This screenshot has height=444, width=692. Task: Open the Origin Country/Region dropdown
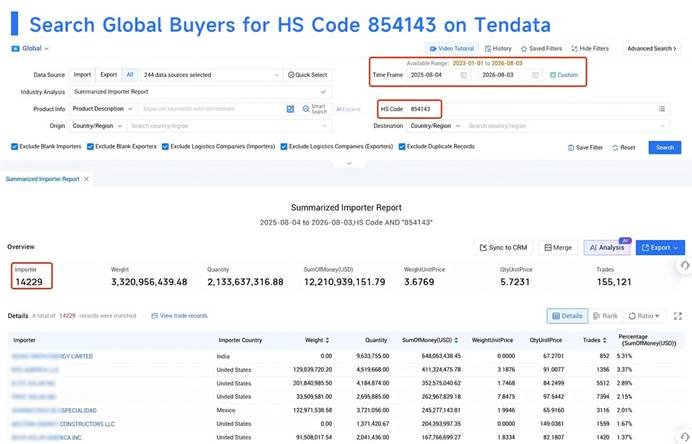pyautogui.click(x=97, y=126)
